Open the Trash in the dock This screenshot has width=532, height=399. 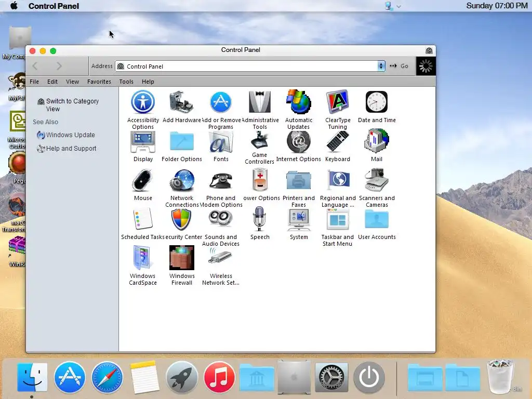500,376
